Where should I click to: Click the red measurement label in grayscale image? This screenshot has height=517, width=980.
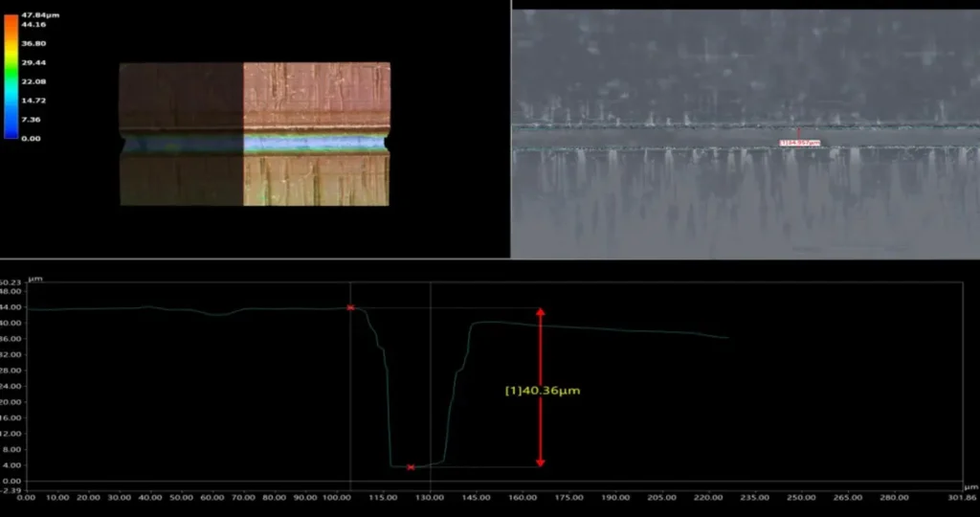(x=799, y=144)
